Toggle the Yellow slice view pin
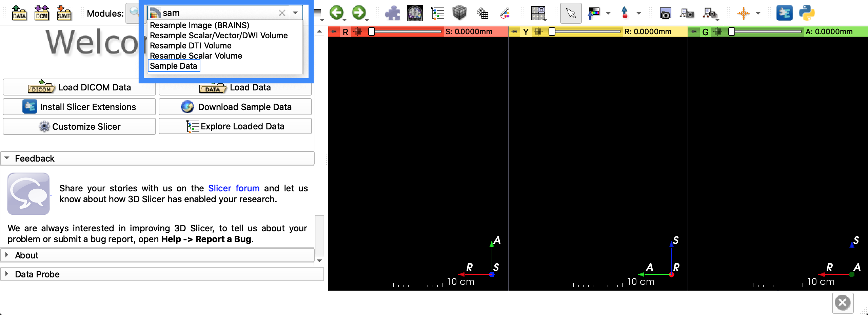868x315 pixels. (514, 31)
